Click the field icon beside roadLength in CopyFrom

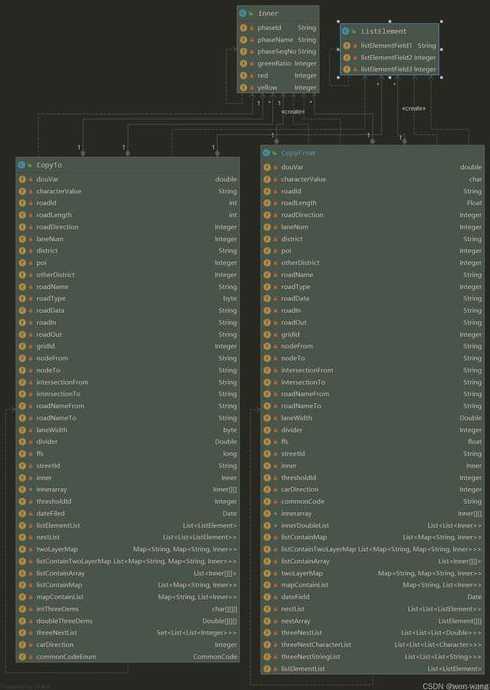pos(267,203)
